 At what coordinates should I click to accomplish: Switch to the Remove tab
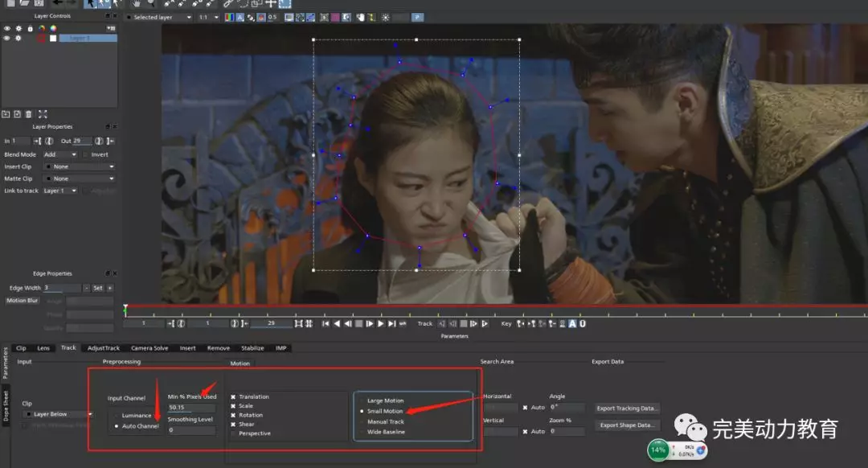coord(218,348)
